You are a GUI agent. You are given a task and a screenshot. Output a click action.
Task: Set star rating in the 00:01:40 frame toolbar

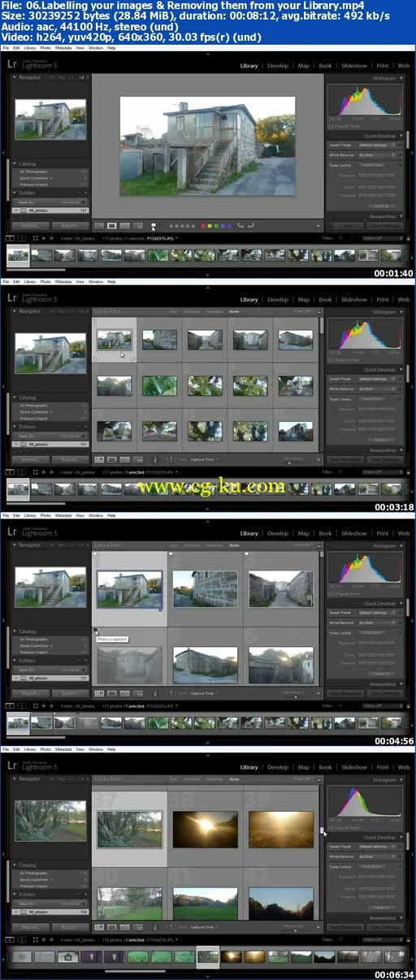point(181,226)
